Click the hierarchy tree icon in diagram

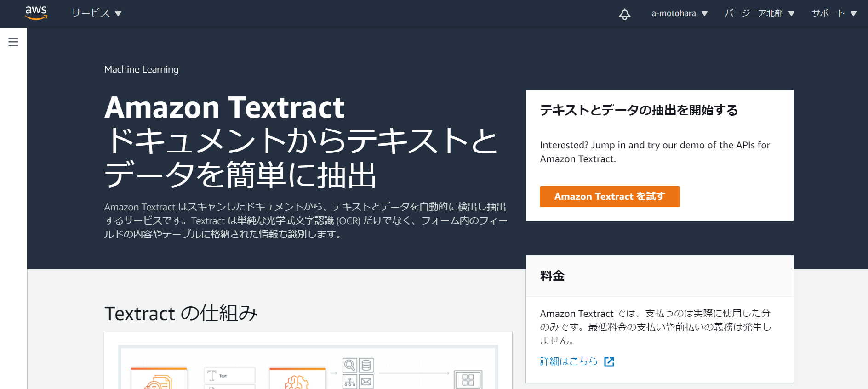[350, 382]
